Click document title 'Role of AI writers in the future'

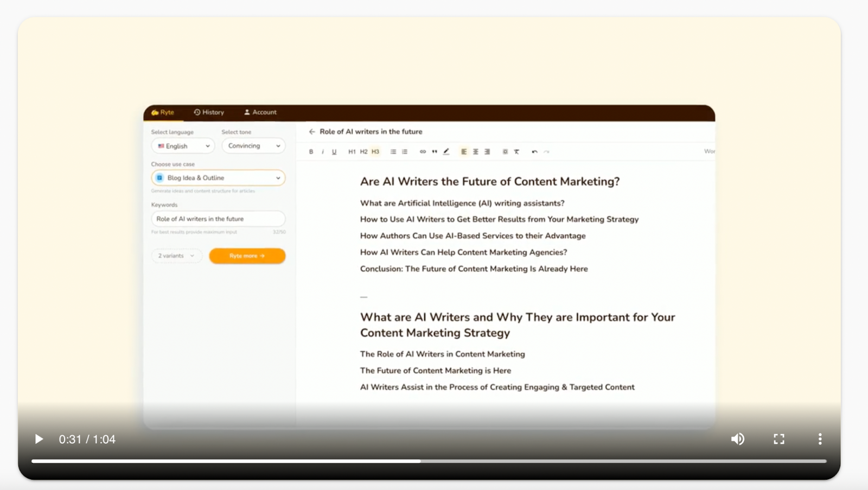point(371,132)
